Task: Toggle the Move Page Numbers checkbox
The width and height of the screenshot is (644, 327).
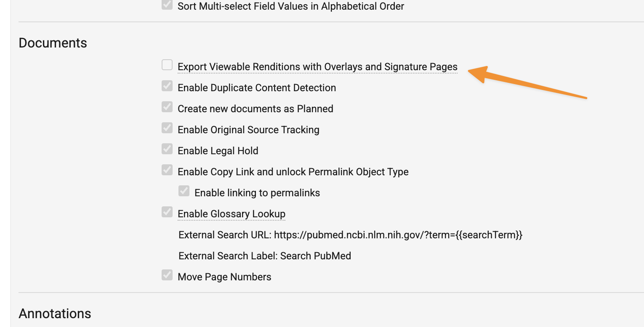Action: (x=167, y=275)
